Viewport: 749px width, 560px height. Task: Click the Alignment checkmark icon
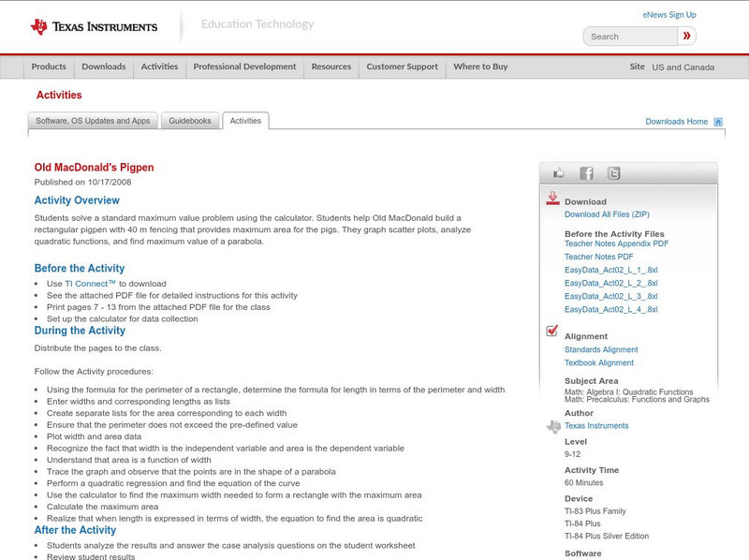click(x=552, y=331)
